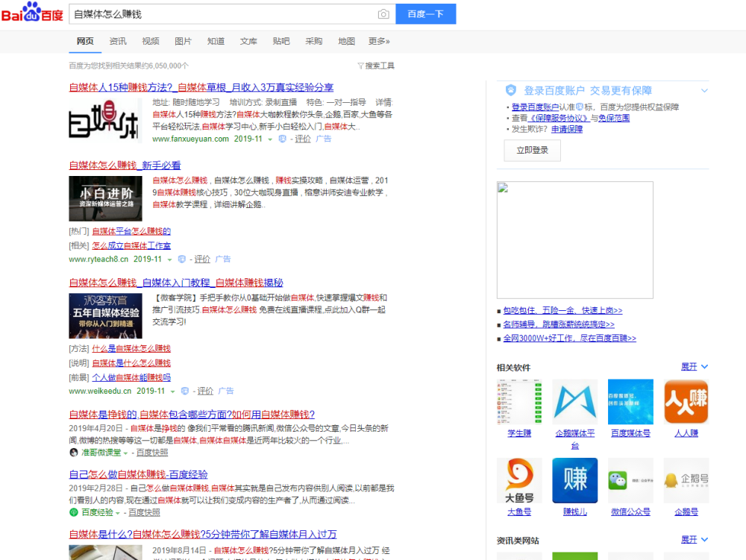
Task: Open sublink 自媒体是什么怎么赚钱
Action: (131, 363)
